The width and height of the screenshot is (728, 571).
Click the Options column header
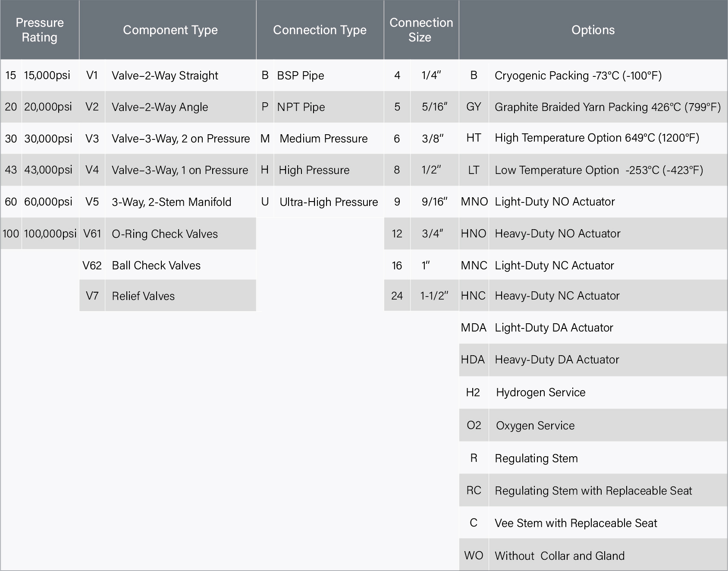[x=593, y=30]
